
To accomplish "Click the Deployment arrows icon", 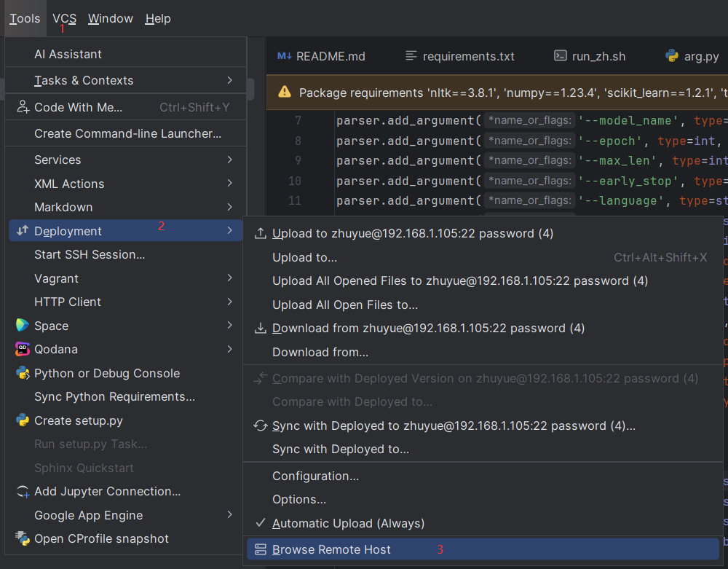I will click(x=23, y=231).
